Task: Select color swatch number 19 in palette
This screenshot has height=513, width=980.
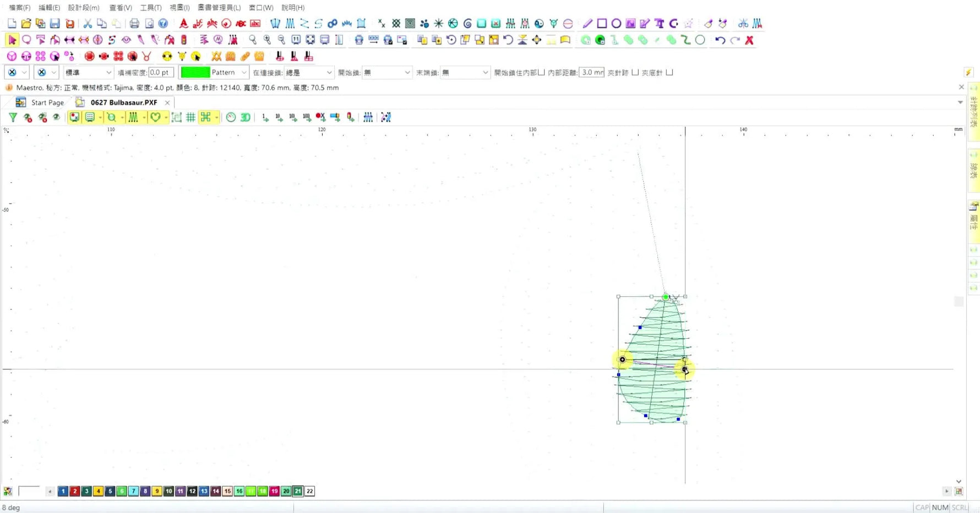Action: click(274, 491)
